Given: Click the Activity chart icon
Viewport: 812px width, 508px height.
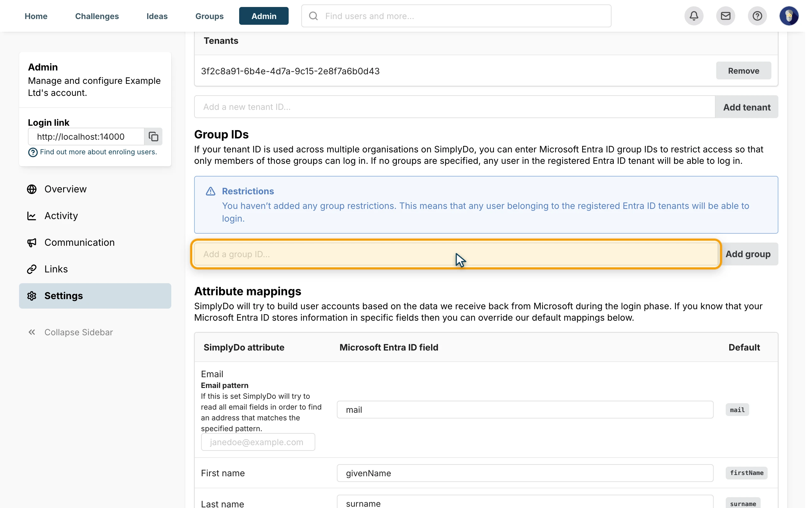Looking at the screenshot, I should [32, 216].
